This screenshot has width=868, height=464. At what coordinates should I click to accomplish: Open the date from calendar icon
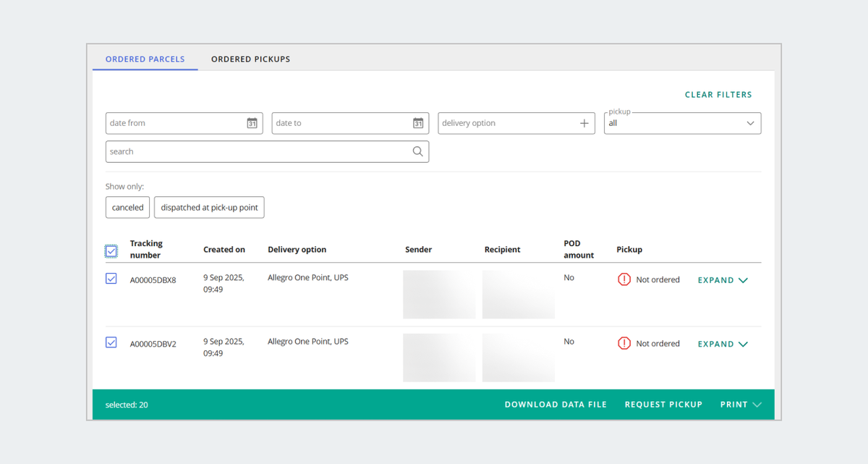click(x=252, y=123)
